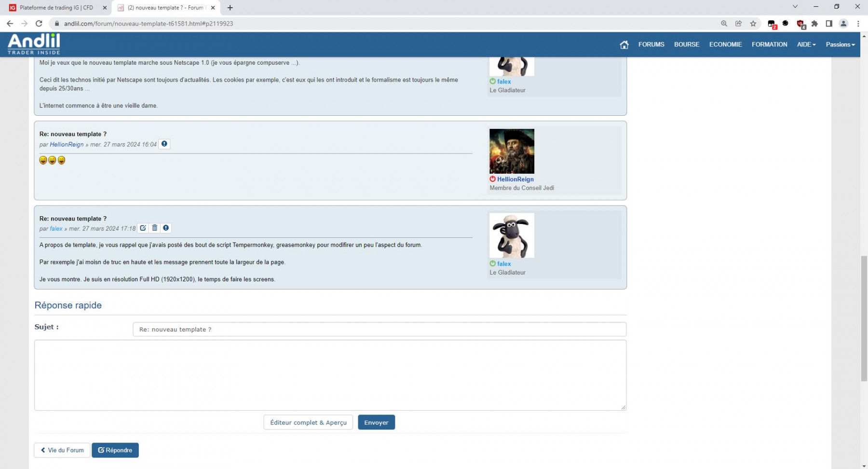The height and width of the screenshot is (469, 868).
Task: Click the home icon in navigation bar
Action: [x=624, y=44]
